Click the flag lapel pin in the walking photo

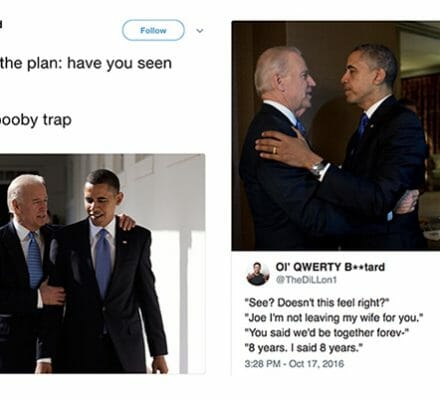pos(125,242)
